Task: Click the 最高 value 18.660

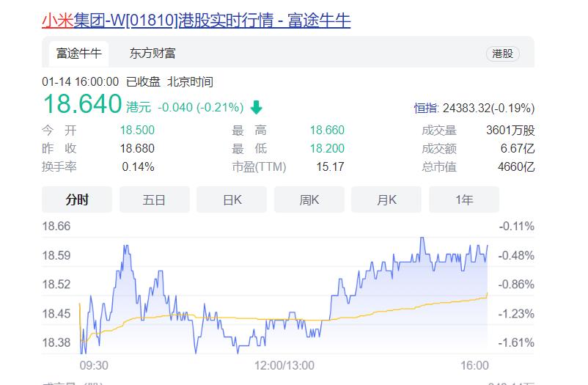Action: coord(327,131)
